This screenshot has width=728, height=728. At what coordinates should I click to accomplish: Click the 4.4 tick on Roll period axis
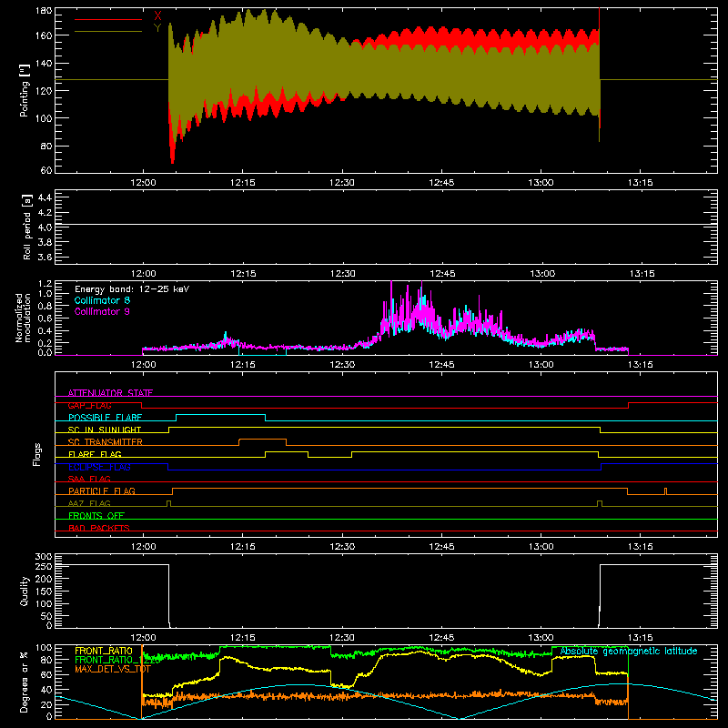pos(45,197)
